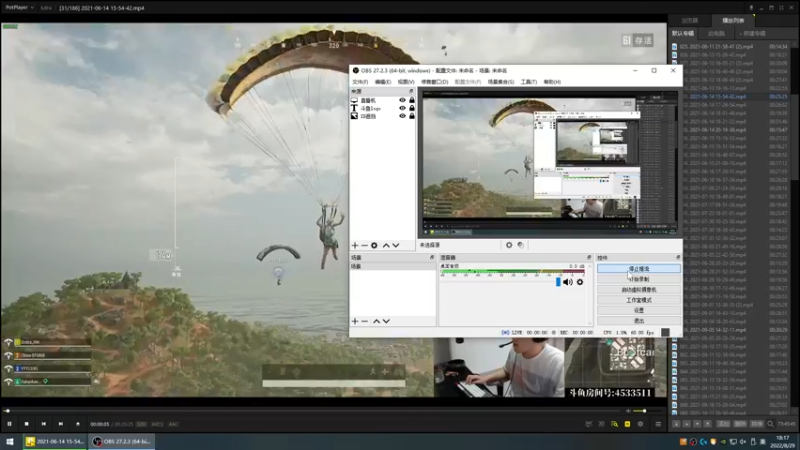Click the PotPlayer seek bar
The width and height of the screenshot is (800, 450).
pyautogui.click(x=314, y=411)
